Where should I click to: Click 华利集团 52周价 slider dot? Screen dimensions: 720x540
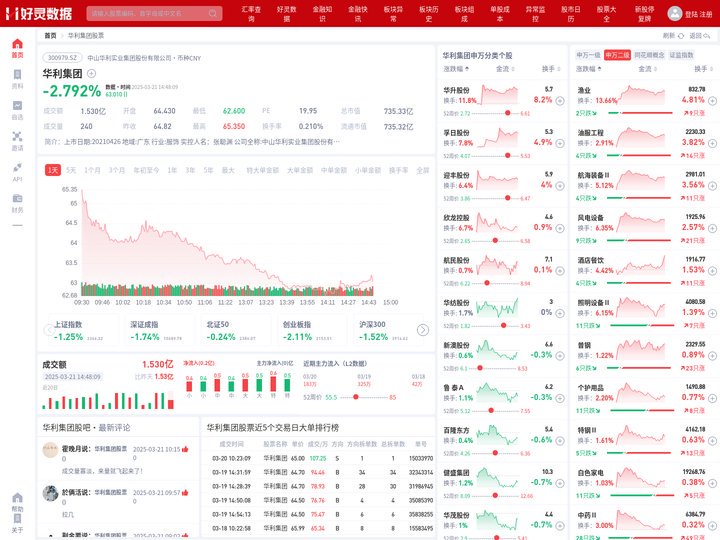[x=355, y=397]
